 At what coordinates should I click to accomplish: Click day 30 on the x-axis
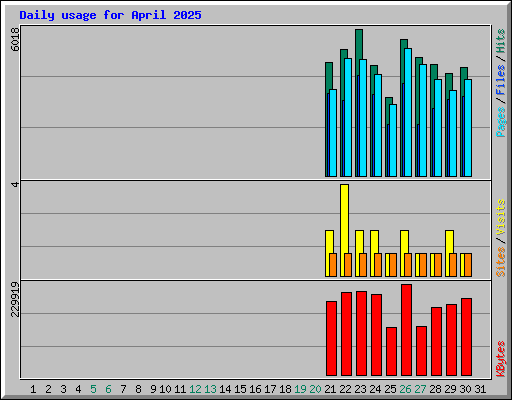[x=465, y=389]
